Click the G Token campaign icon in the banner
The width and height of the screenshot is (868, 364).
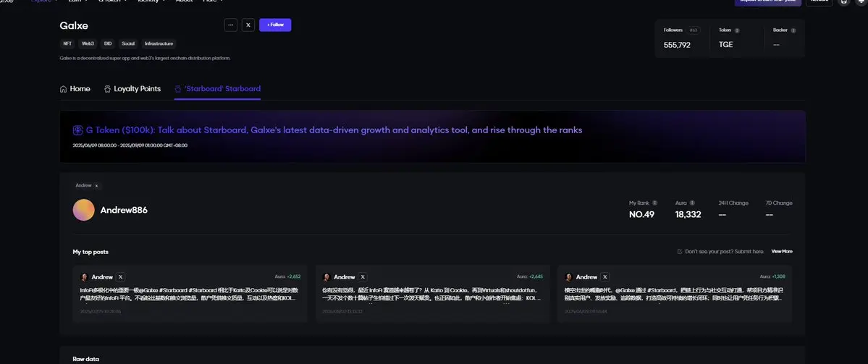click(78, 130)
